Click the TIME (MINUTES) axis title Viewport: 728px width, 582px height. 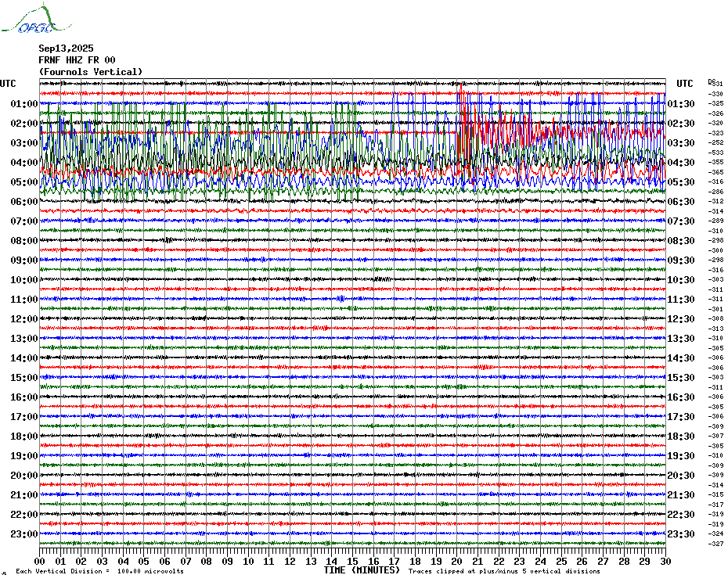(x=362, y=570)
